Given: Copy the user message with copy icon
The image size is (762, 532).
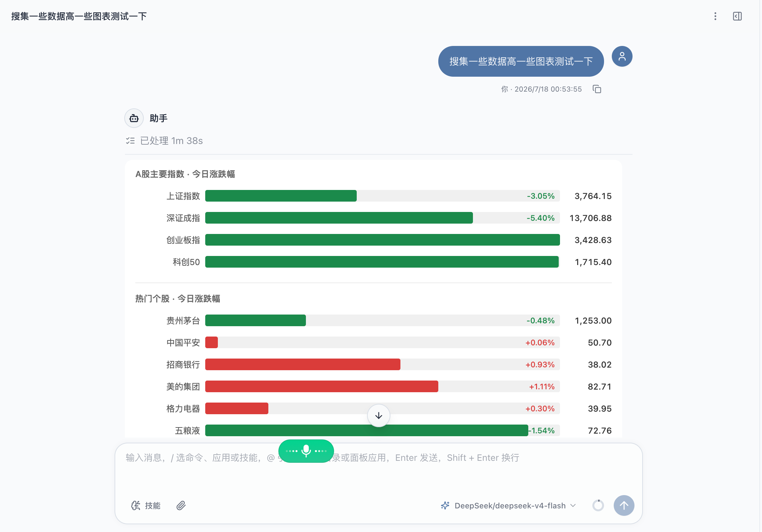Looking at the screenshot, I should (597, 89).
